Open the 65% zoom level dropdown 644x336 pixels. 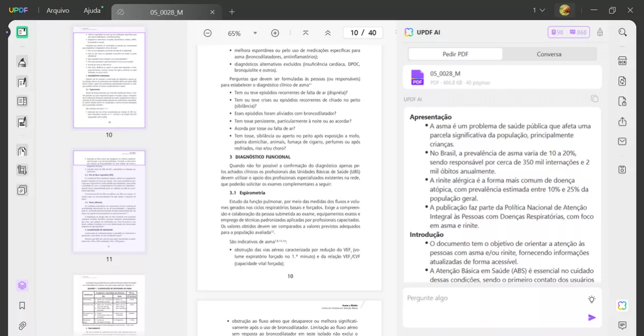click(x=234, y=33)
